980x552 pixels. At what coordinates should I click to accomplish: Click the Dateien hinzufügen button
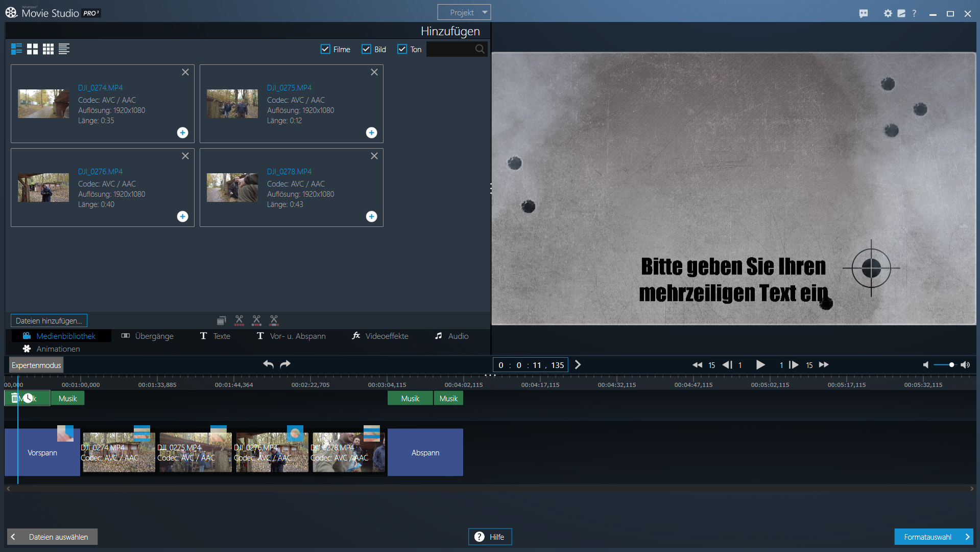click(x=49, y=320)
